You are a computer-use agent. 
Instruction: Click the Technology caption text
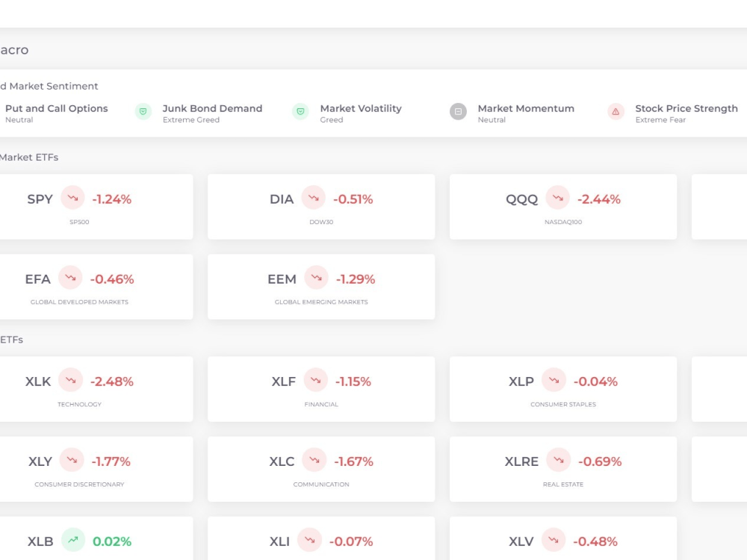pyautogui.click(x=79, y=404)
